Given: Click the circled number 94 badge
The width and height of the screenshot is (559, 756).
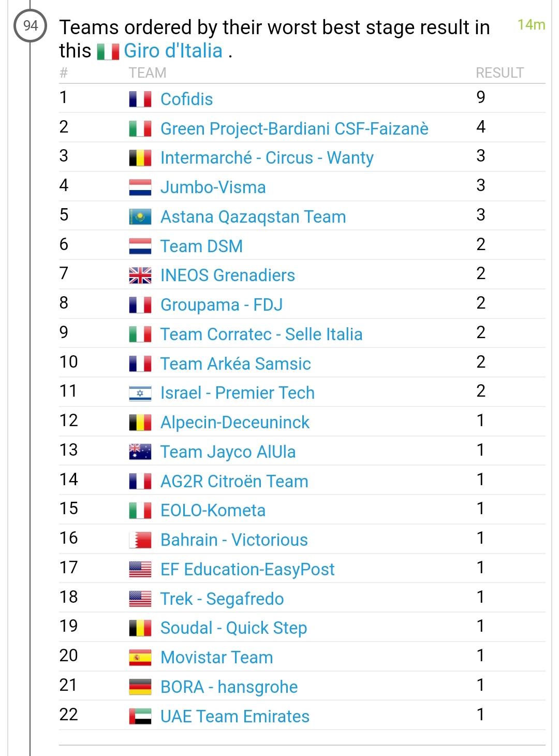Looking at the screenshot, I should coord(31,25).
